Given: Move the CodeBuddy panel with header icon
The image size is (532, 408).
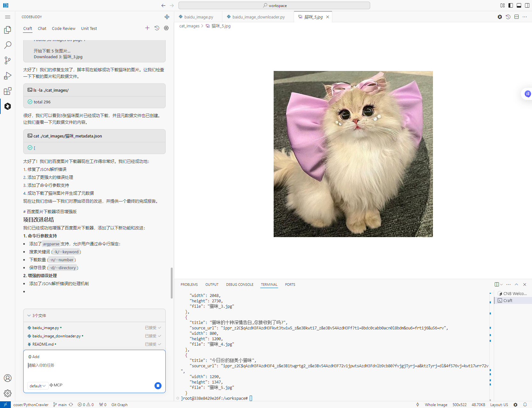Looking at the screenshot, I should point(167,17).
